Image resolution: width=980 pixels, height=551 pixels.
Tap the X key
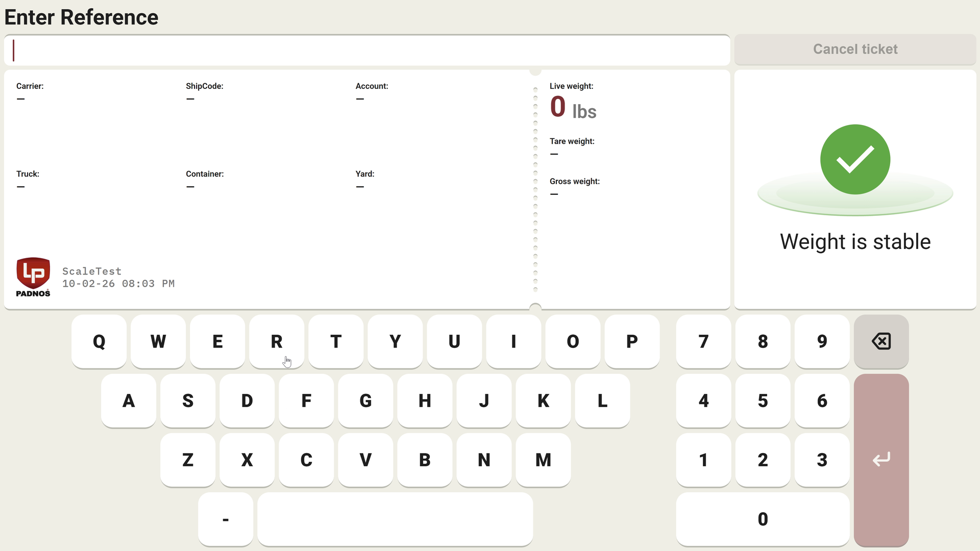pyautogui.click(x=247, y=460)
